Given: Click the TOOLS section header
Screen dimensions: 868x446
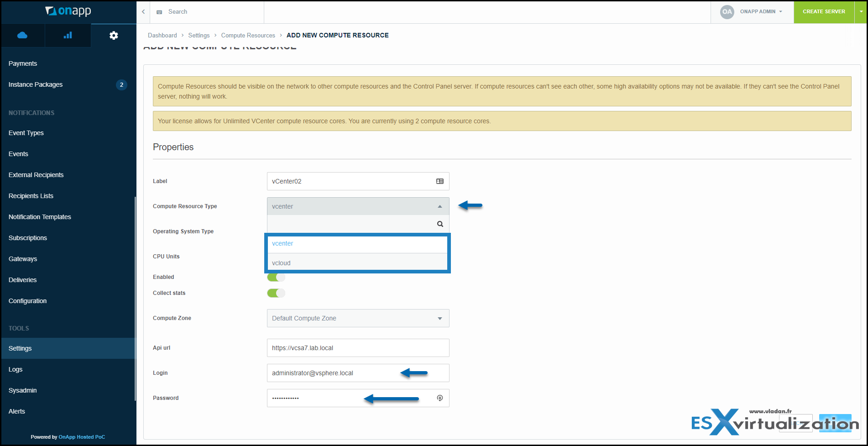Looking at the screenshot, I should 19,328.
